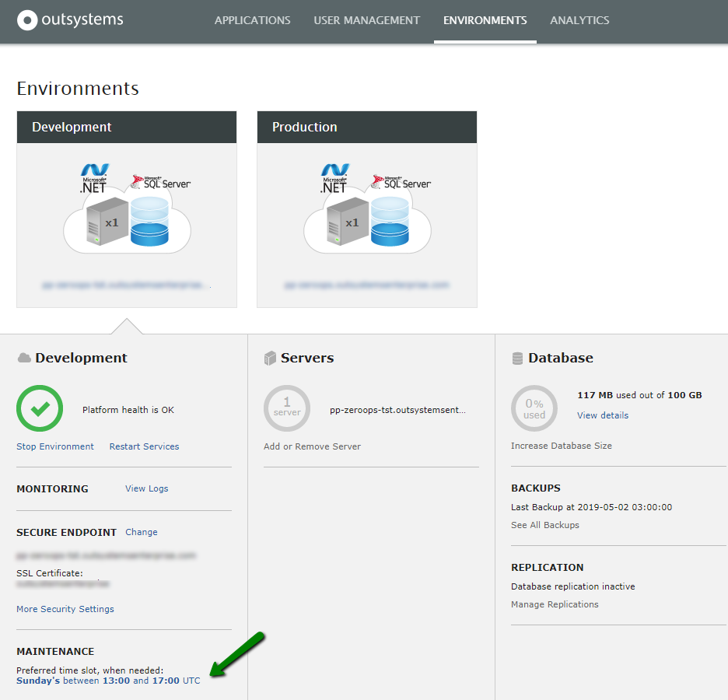Screen dimensions: 728x700
Task: Select the Last Backup at 2019-05-02 text
Action: coord(591,507)
